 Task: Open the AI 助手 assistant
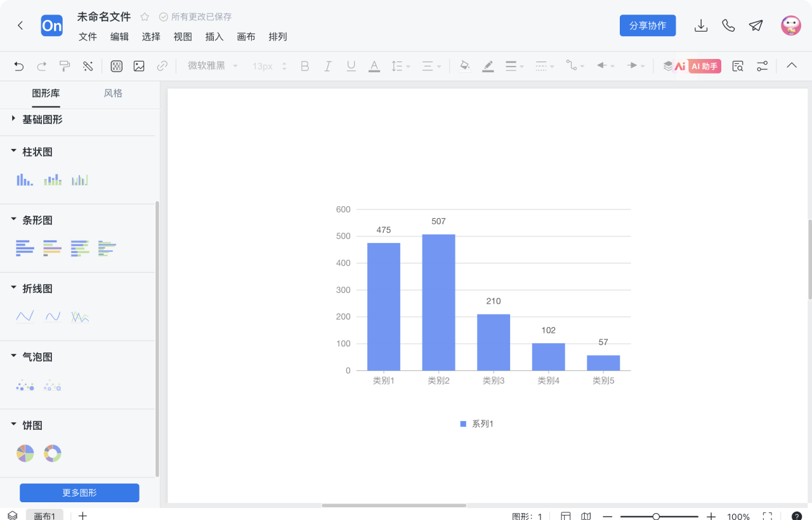pos(704,66)
